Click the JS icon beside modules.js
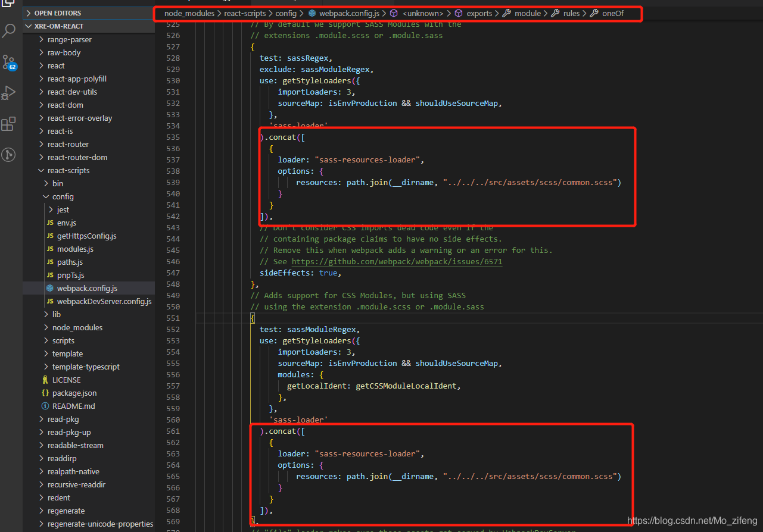Image resolution: width=763 pixels, height=532 pixels. (x=50, y=249)
